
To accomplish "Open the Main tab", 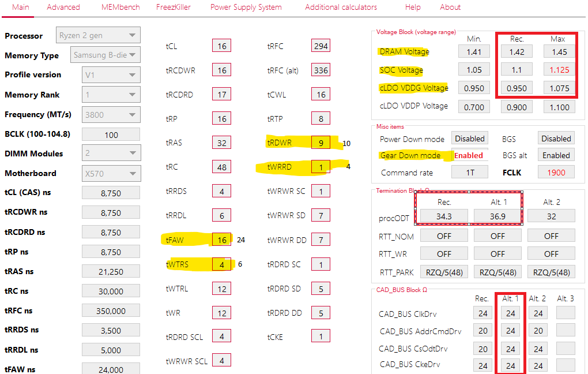I will (20, 7).
